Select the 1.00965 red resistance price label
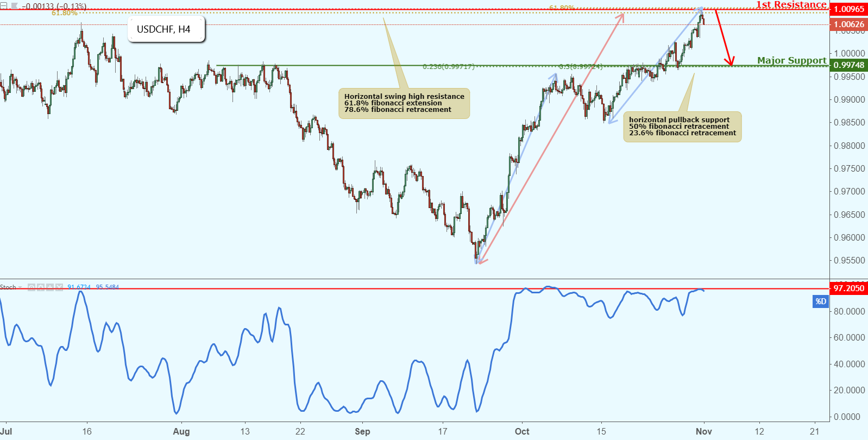 [x=849, y=9]
